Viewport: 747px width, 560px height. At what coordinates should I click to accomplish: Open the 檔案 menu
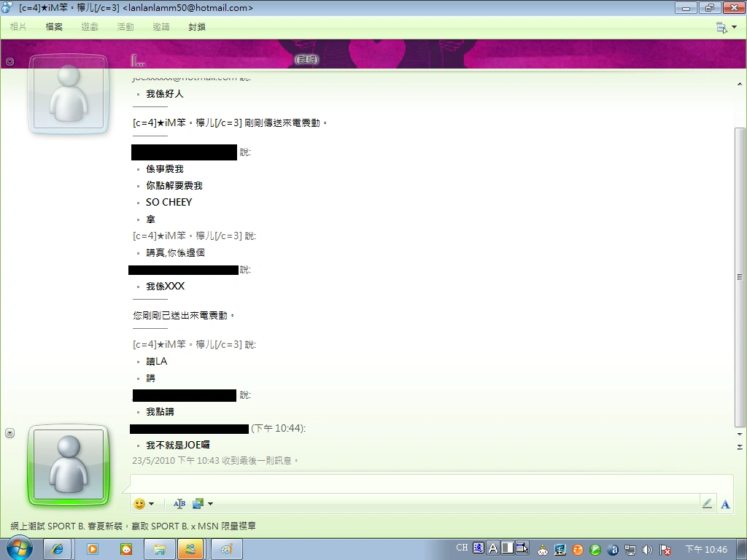54,27
